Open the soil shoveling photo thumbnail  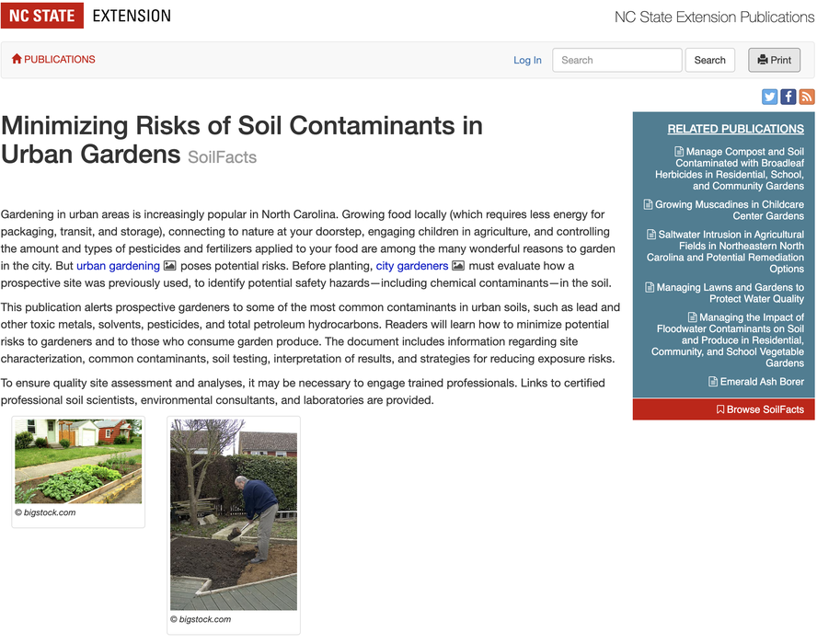[233, 515]
